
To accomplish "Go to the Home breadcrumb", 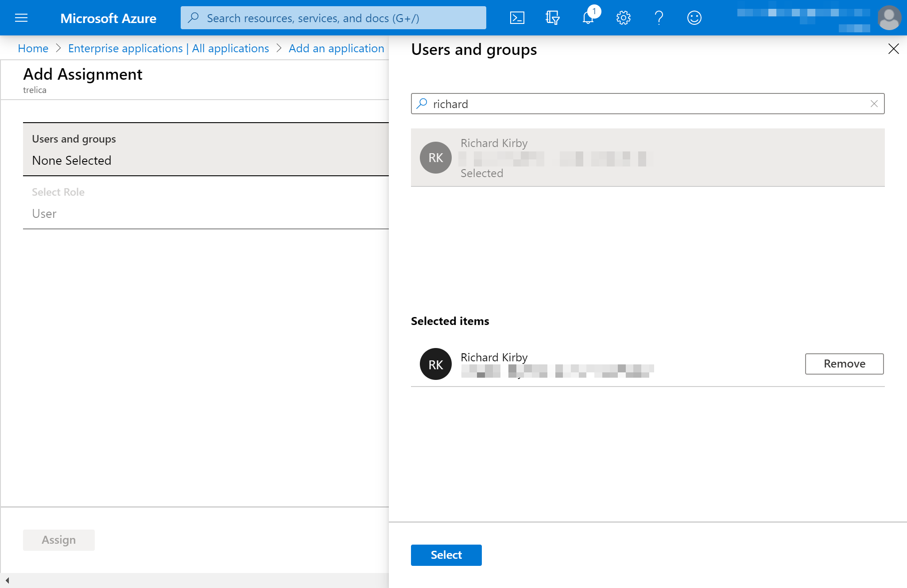I will click(x=33, y=48).
